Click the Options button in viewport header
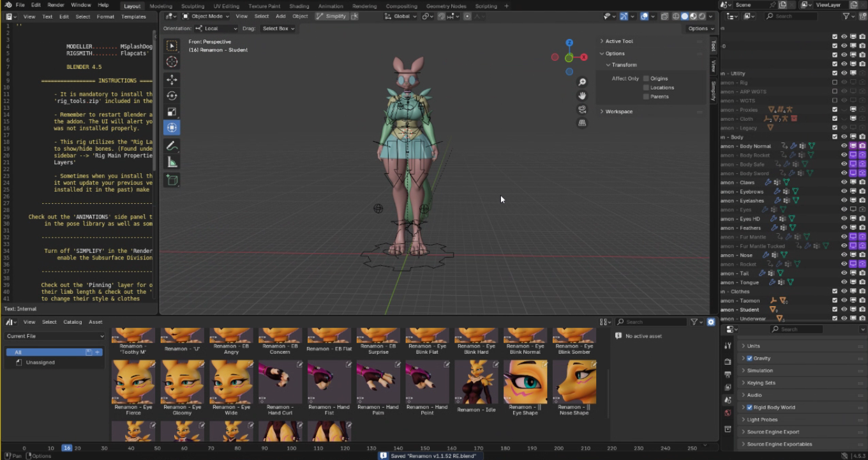This screenshot has width=868, height=460. tap(700, 28)
